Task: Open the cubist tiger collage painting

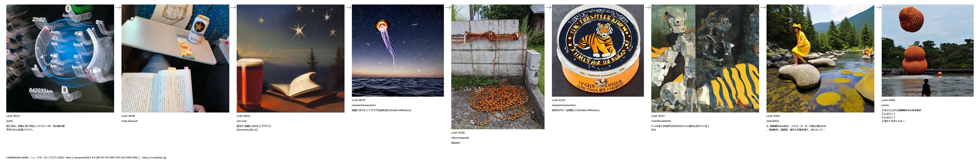Action: (x=705, y=58)
